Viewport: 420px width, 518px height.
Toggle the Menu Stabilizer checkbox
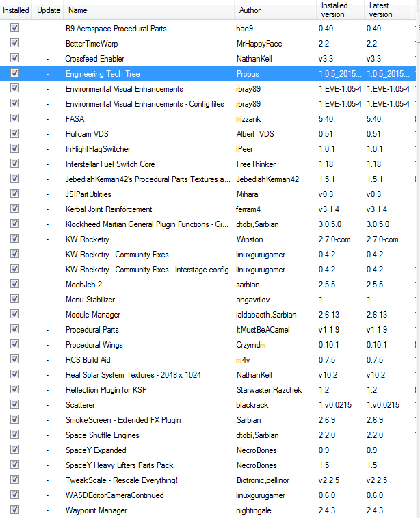tap(14, 299)
